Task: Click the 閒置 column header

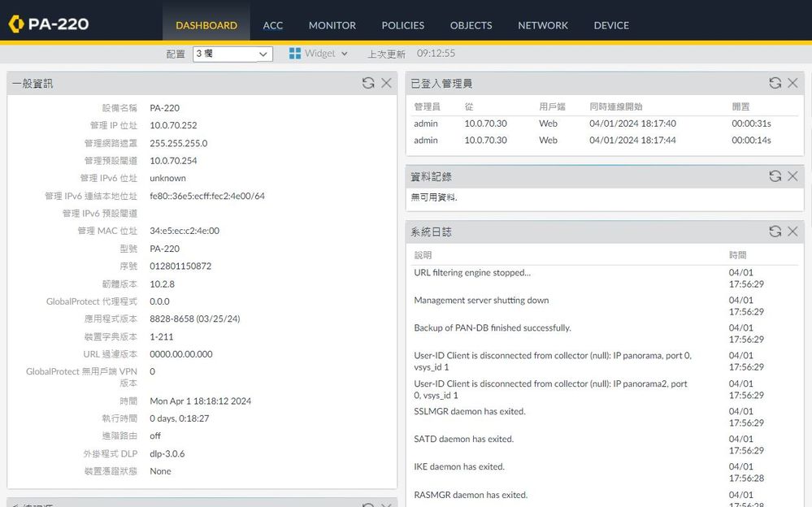Action: [740, 106]
